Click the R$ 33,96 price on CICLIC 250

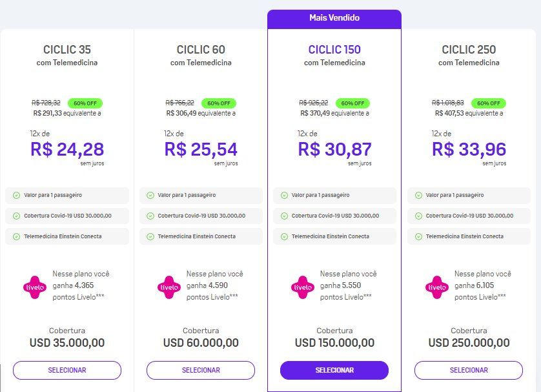pyautogui.click(x=469, y=149)
